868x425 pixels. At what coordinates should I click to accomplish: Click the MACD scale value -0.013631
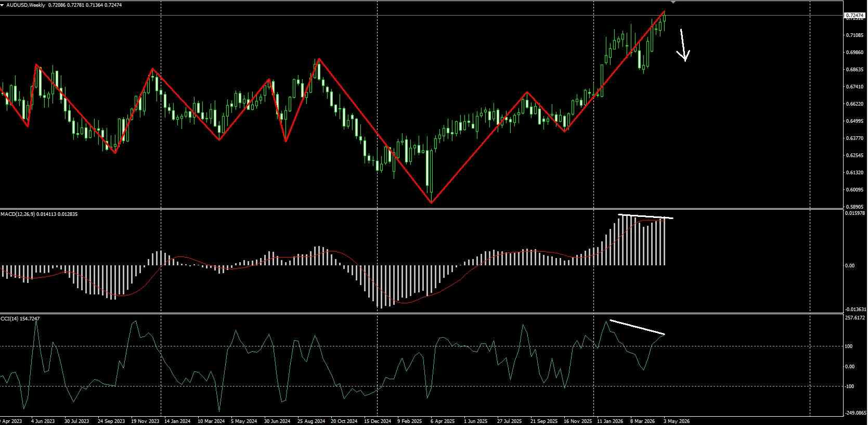pos(855,310)
